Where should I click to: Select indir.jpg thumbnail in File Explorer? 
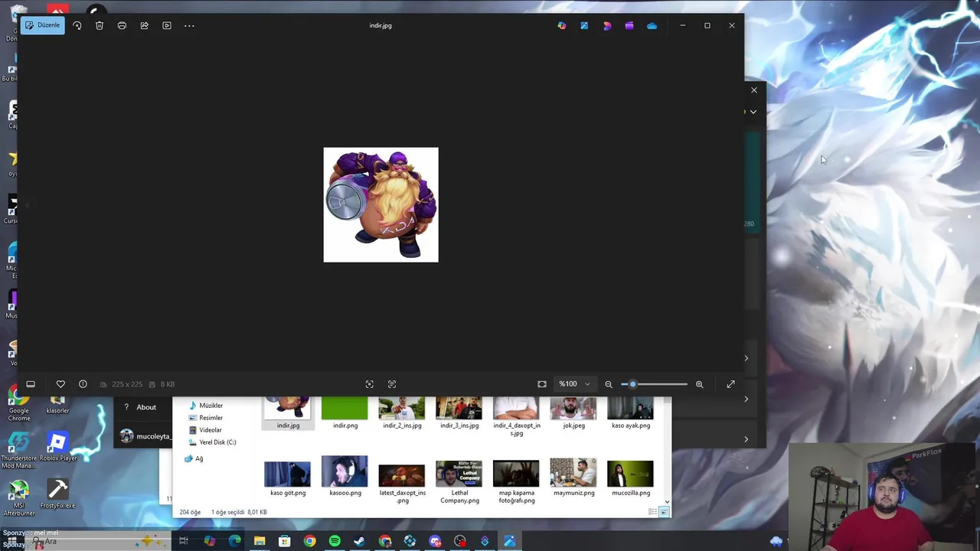pyautogui.click(x=288, y=413)
